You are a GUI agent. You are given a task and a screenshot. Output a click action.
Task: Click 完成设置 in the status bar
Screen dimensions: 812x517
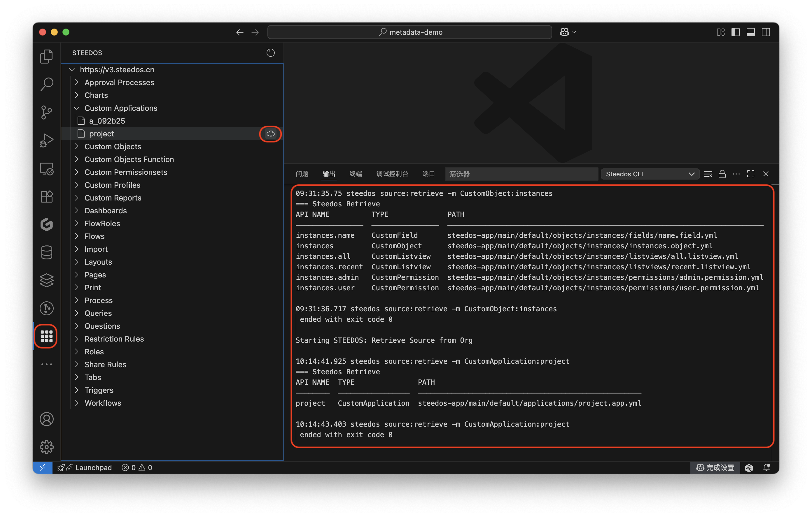pos(715,467)
